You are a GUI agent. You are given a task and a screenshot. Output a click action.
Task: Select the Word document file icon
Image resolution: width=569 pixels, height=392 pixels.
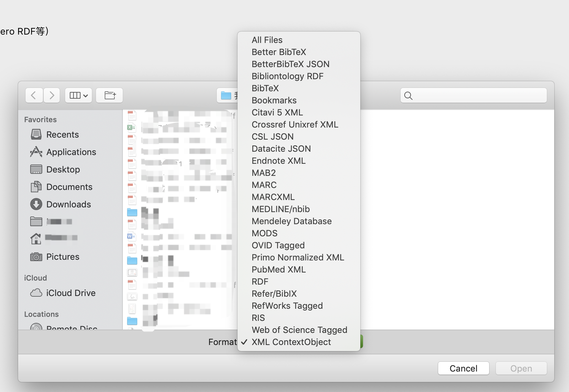tap(131, 236)
